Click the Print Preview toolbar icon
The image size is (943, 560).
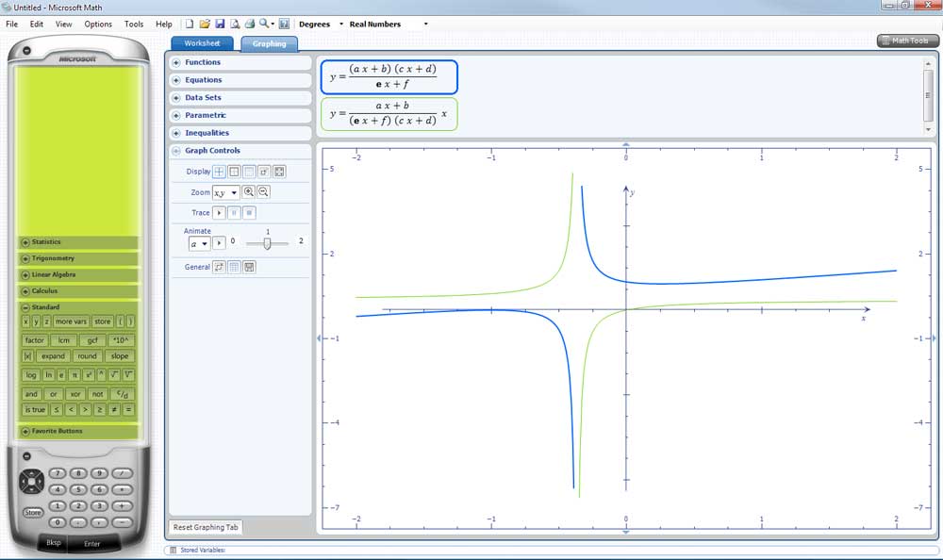(235, 25)
